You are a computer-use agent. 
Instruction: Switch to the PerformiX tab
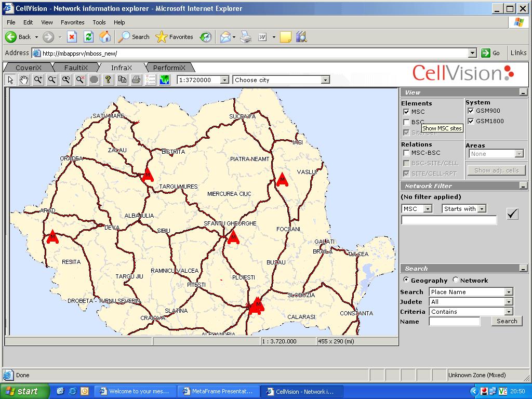pyautogui.click(x=169, y=68)
